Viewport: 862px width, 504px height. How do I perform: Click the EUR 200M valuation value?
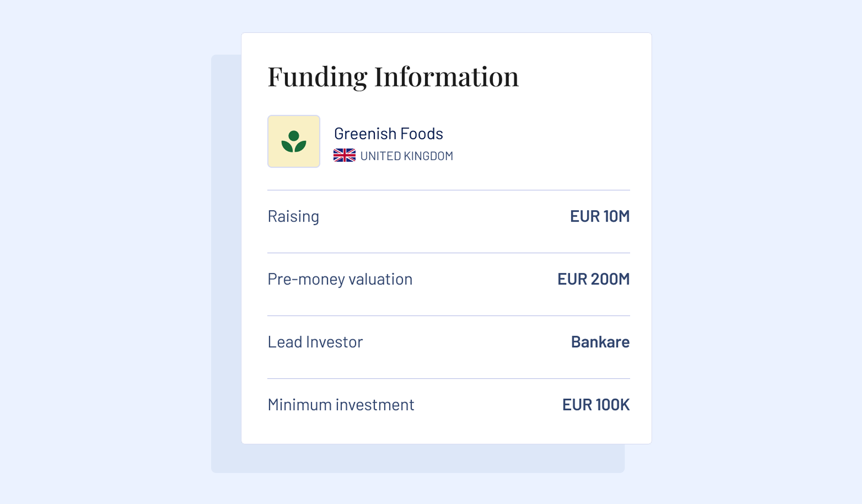pos(593,279)
